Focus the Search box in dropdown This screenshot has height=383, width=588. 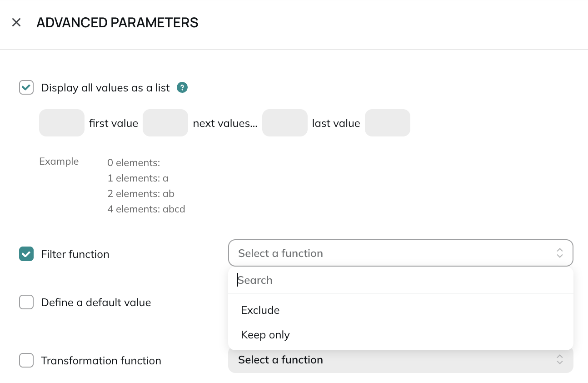tap(400, 280)
